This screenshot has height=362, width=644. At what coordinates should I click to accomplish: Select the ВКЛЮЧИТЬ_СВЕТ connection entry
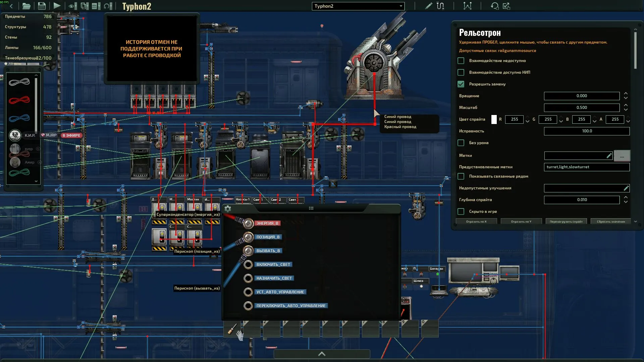click(x=273, y=264)
